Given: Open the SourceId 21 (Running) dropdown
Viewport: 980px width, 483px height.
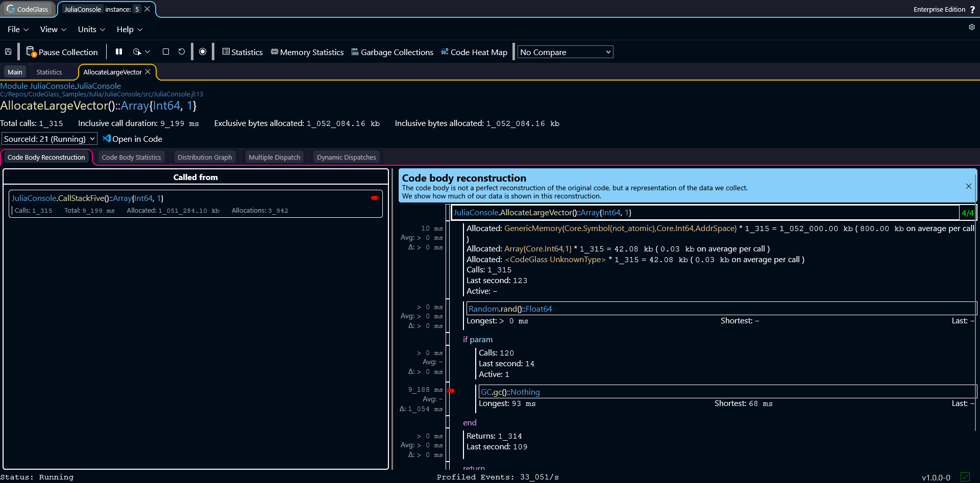Looking at the screenshot, I should point(50,139).
